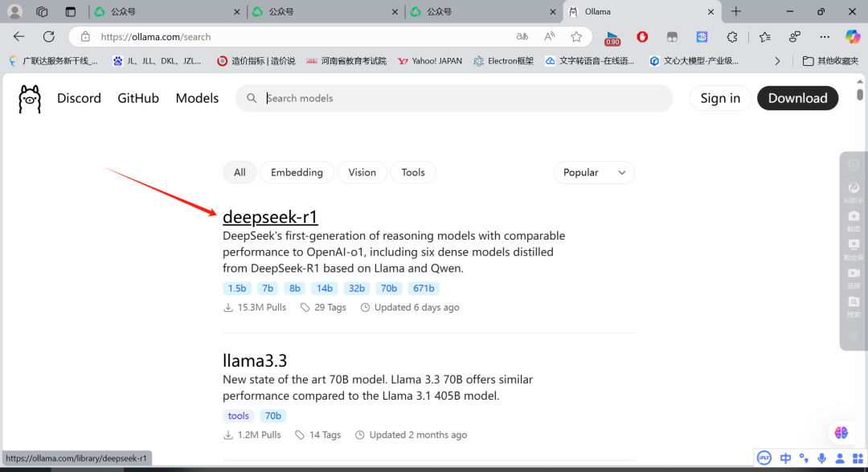
Task: Open the Ollama llama logo home link
Action: tap(30, 99)
